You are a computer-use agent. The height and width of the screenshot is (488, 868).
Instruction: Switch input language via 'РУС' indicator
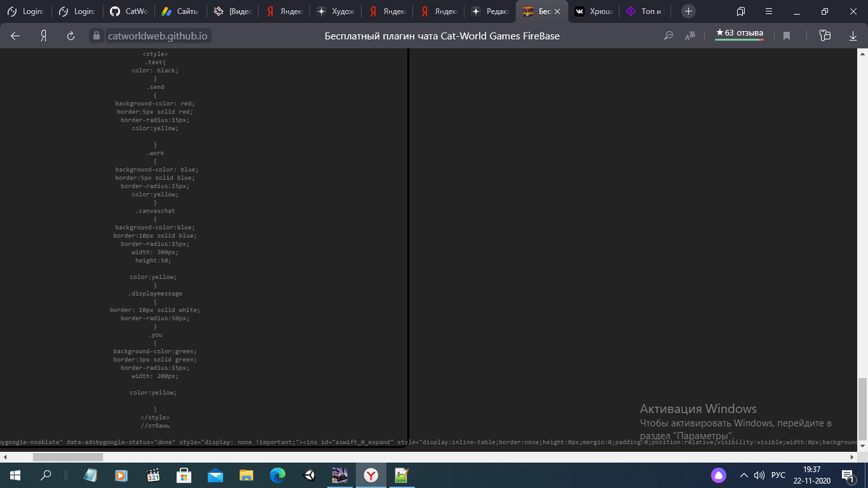(778, 475)
